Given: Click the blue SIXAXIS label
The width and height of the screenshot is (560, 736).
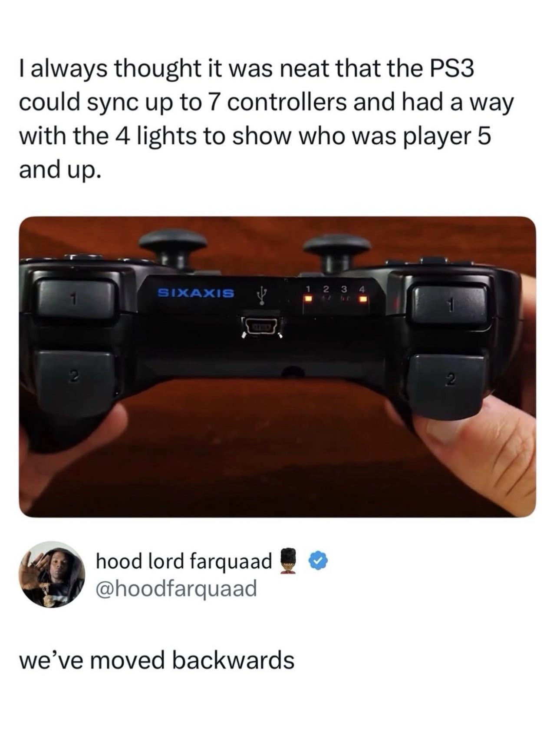Looking at the screenshot, I should pos(195,292).
